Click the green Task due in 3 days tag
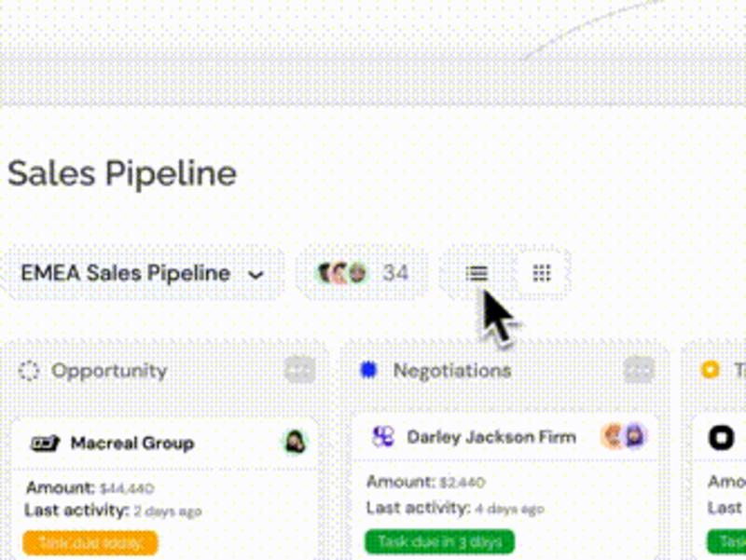This screenshot has height=560, width=746. (439, 541)
